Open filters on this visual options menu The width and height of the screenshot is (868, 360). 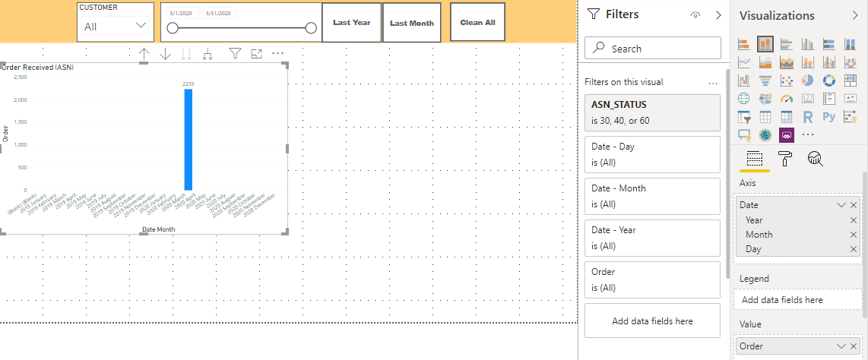712,82
